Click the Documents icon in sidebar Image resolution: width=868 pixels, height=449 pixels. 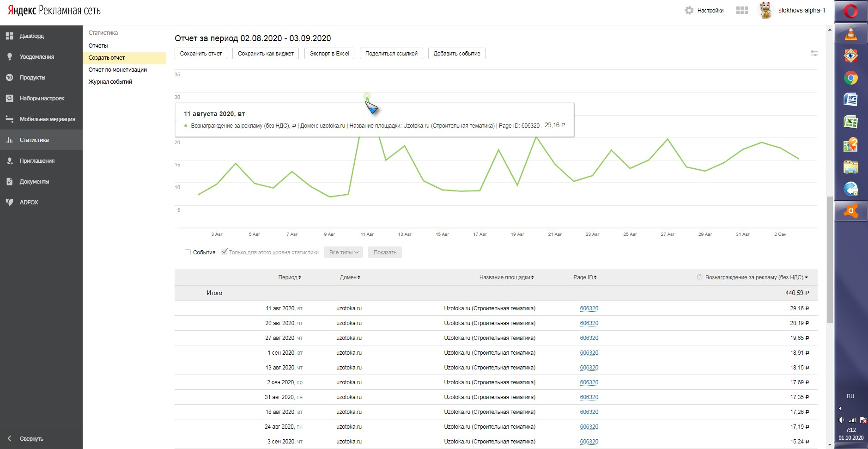[9, 181]
